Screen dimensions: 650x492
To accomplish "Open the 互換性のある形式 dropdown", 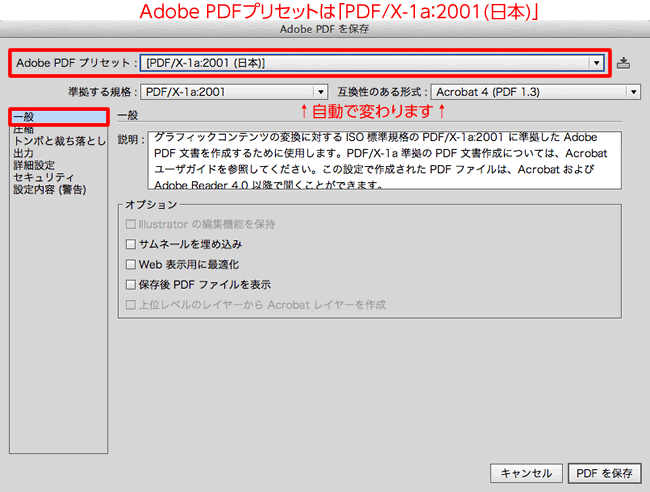I will pyautogui.click(x=536, y=92).
